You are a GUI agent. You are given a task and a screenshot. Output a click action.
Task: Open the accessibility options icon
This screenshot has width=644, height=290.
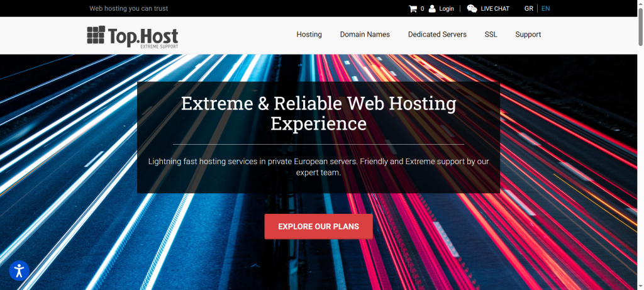[x=19, y=270]
